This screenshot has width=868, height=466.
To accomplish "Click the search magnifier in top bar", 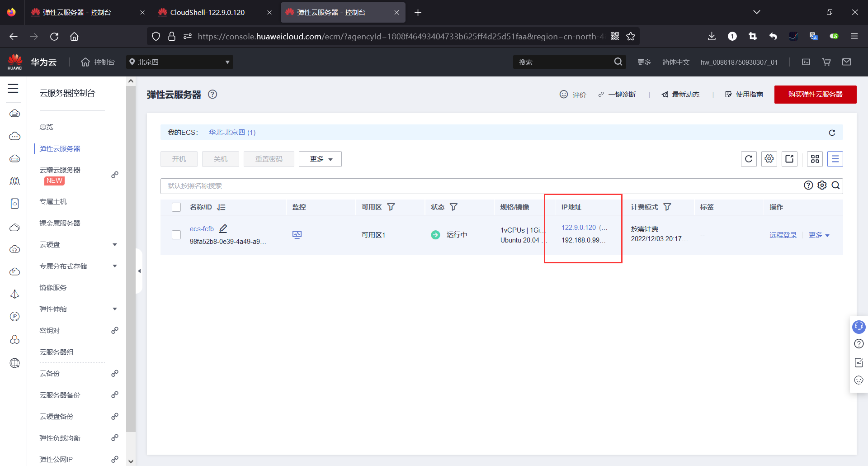I will coord(618,62).
